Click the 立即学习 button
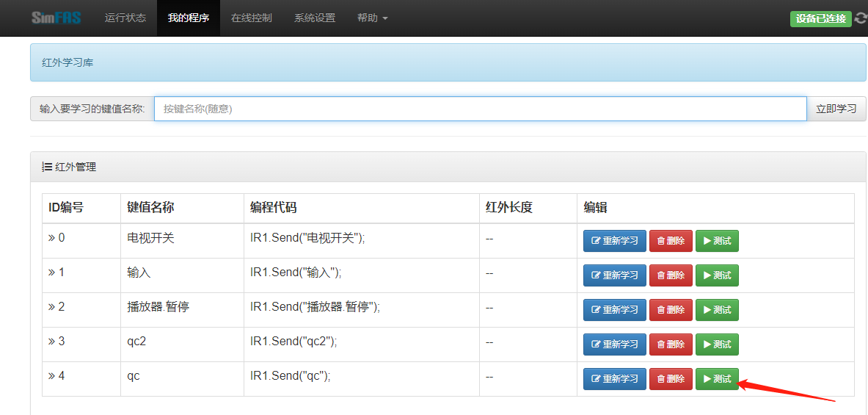The width and height of the screenshot is (868, 415). click(x=836, y=109)
